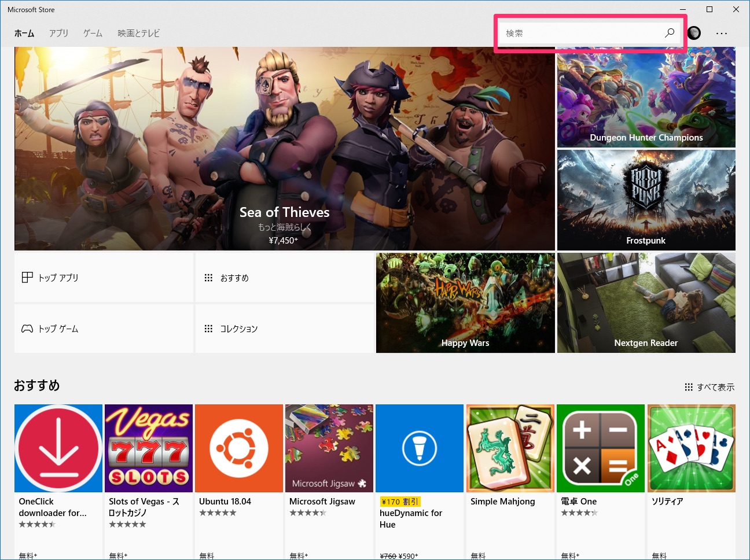Click the hueDynamic for Hue title

point(411,519)
